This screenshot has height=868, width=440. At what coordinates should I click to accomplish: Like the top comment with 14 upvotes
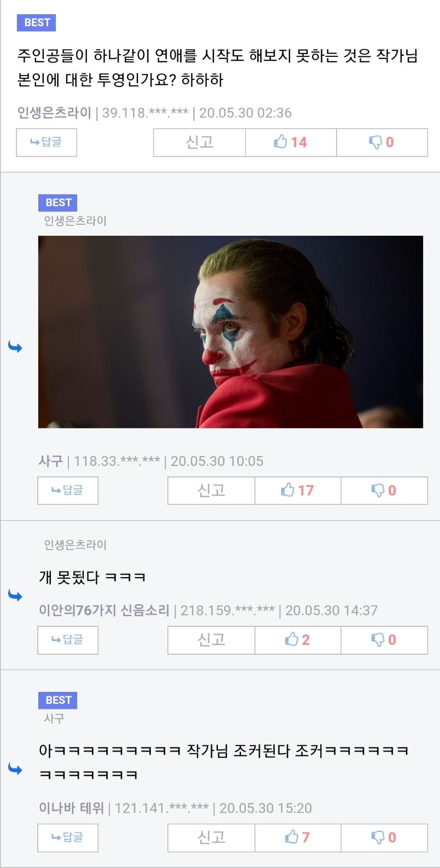click(291, 142)
